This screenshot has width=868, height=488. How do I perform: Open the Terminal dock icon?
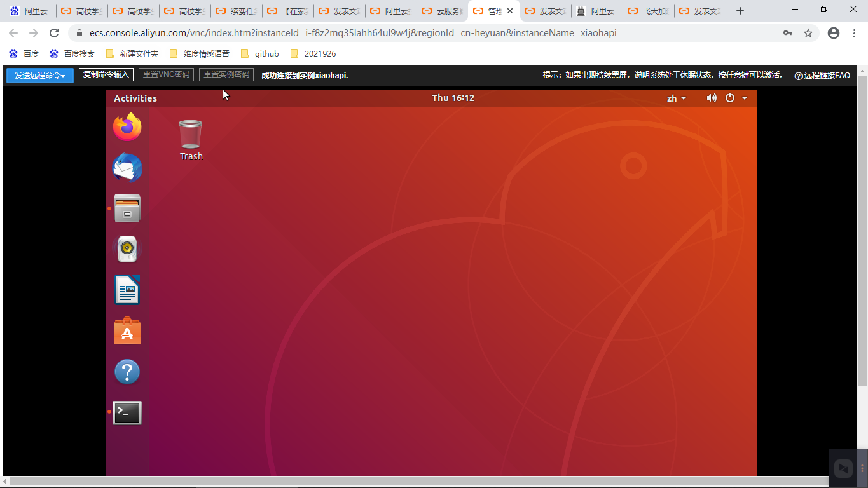point(127,413)
